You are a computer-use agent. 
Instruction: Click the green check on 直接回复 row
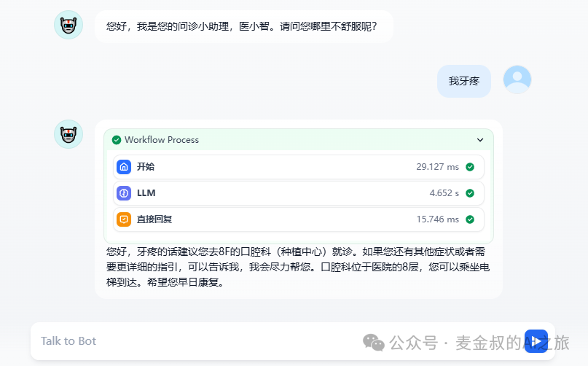(470, 219)
